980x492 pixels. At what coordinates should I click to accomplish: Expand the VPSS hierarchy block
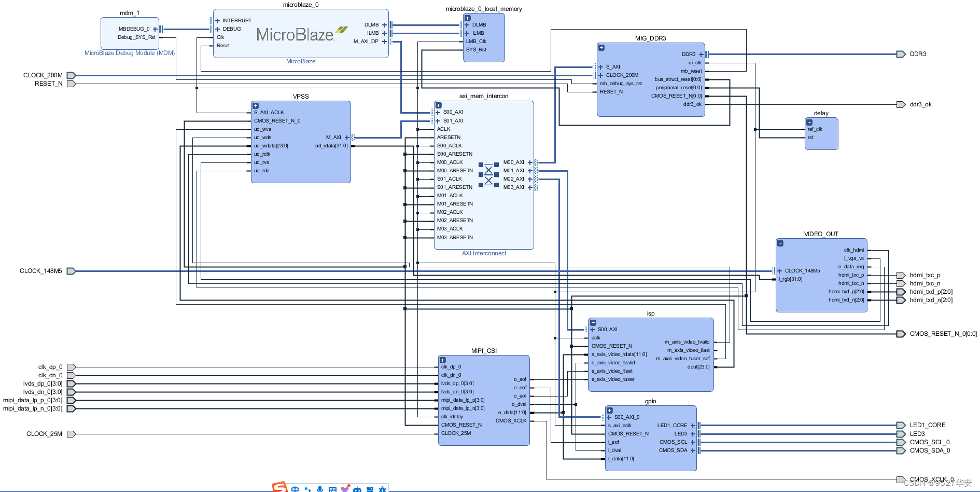point(256,106)
